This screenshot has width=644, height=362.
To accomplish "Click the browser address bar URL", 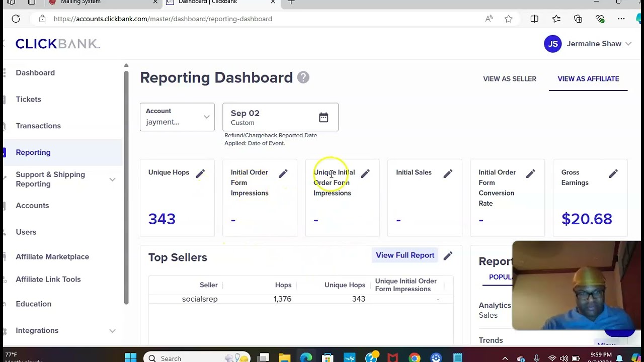I will [163, 19].
